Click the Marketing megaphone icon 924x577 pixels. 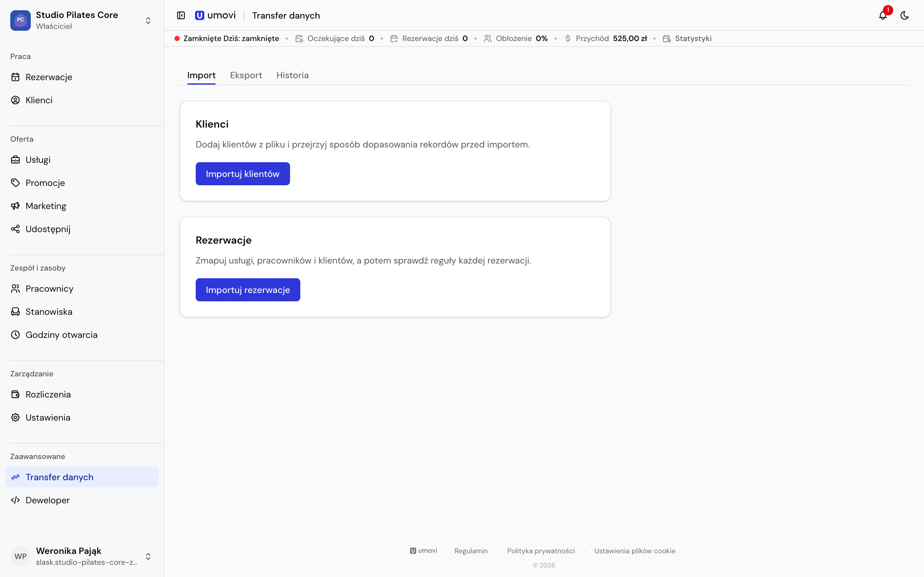pos(15,206)
